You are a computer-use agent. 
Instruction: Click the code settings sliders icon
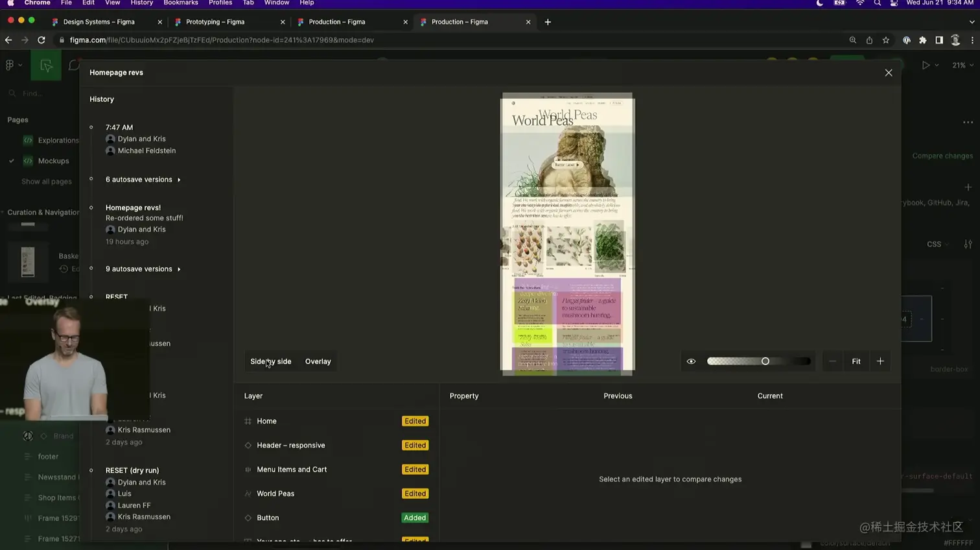point(968,245)
